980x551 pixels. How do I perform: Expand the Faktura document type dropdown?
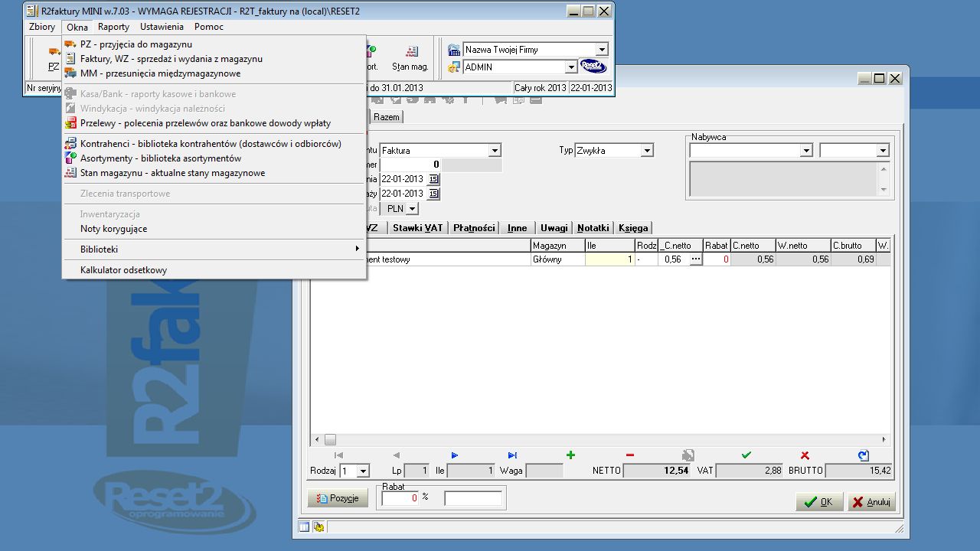point(495,151)
